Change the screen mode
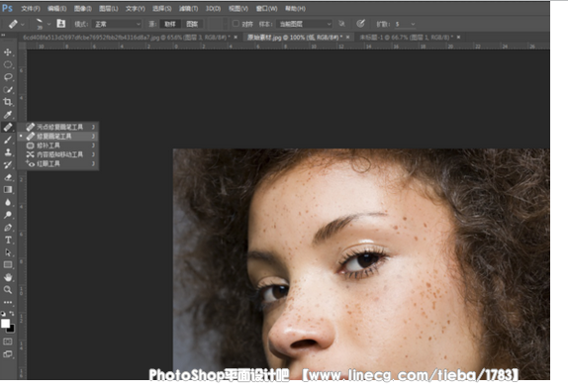This screenshot has height=392, width=568. point(8,354)
